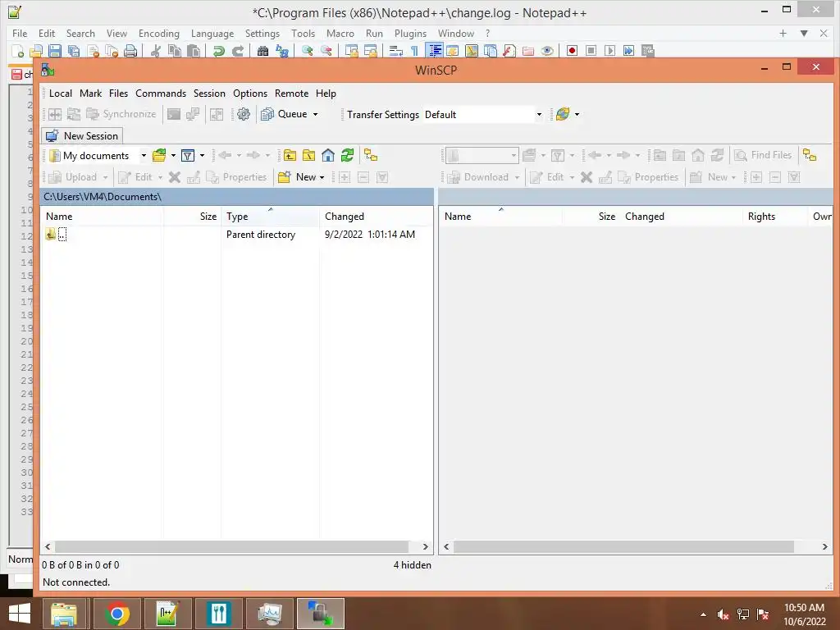Open the Local menu in WinSCP
This screenshot has height=630, width=840.
coord(61,94)
